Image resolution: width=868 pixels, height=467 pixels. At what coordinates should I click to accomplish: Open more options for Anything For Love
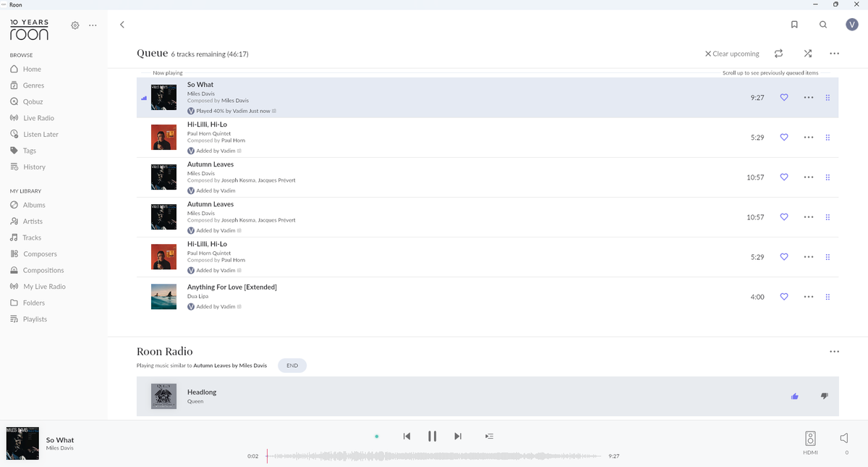pyautogui.click(x=809, y=297)
